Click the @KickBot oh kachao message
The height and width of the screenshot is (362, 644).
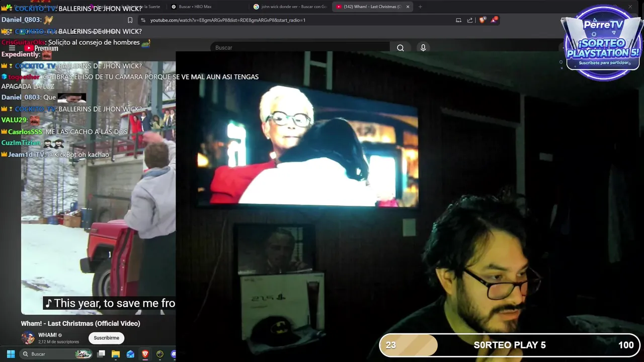pos(78,154)
